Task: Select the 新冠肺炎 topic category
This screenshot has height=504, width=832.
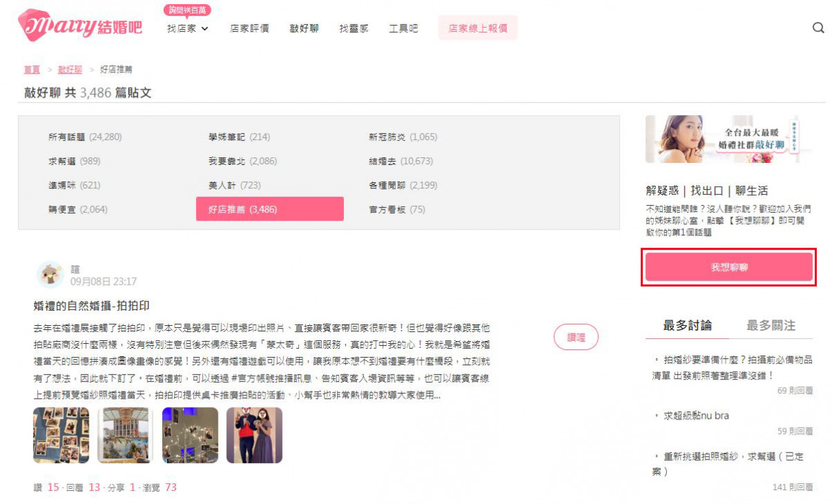Action: point(403,137)
